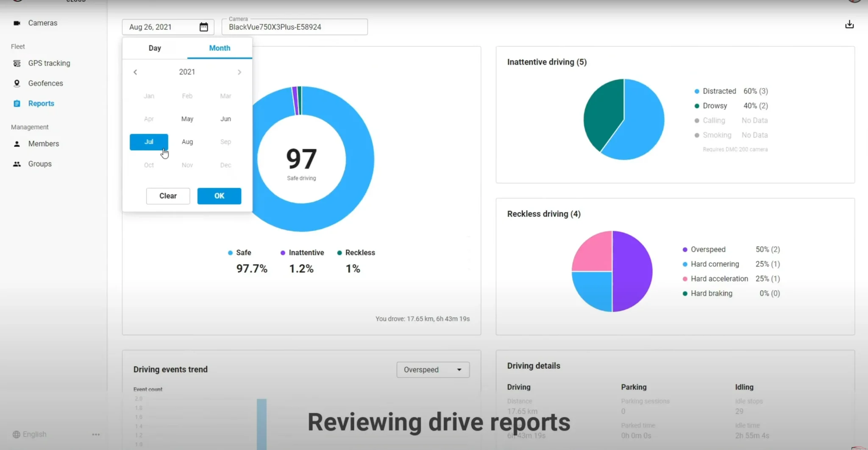The image size is (868, 450).
Task: Go to previous year in month picker
Action: tap(135, 72)
